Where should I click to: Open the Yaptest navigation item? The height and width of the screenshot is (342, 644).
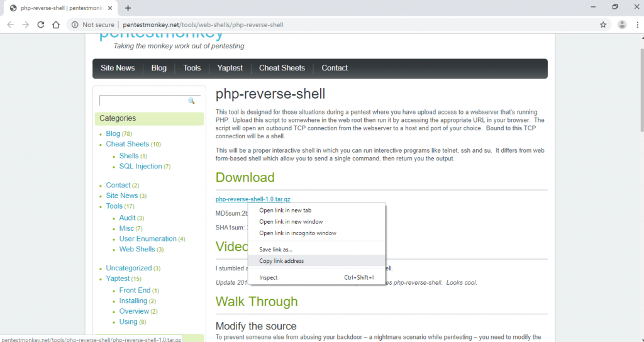(230, 68)
